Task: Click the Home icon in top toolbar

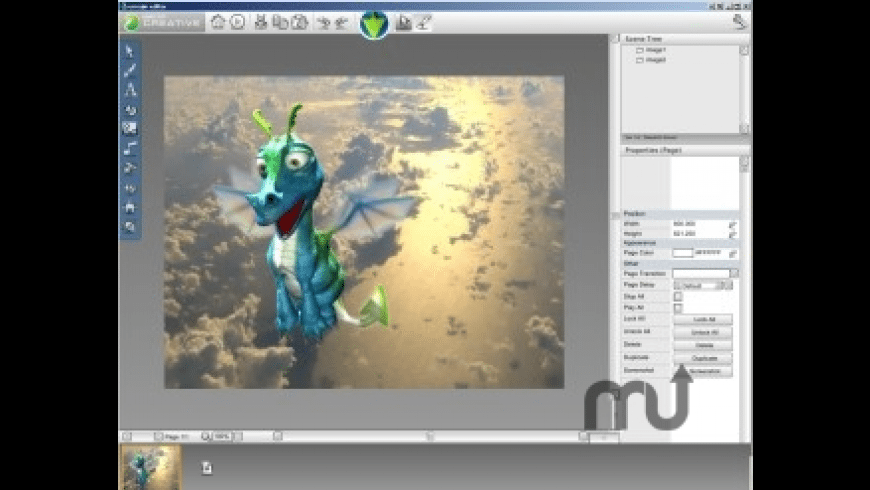Action: click(x=218, y=22)
